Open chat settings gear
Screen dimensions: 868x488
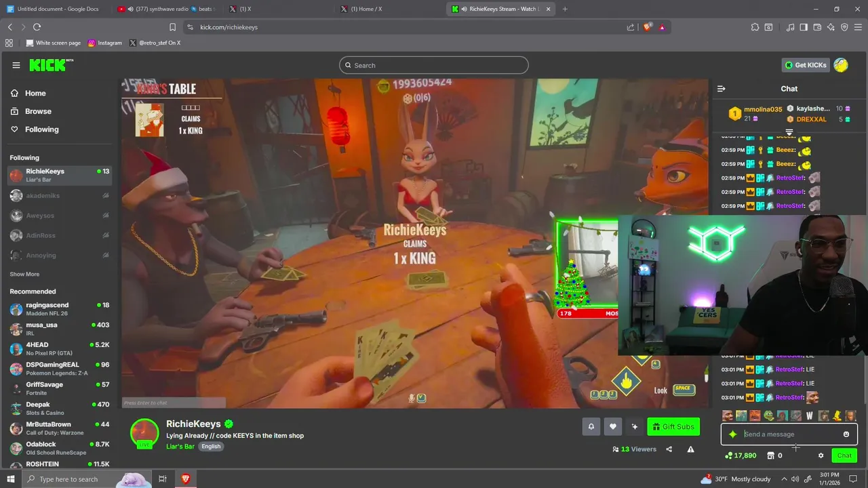[821, 455]
